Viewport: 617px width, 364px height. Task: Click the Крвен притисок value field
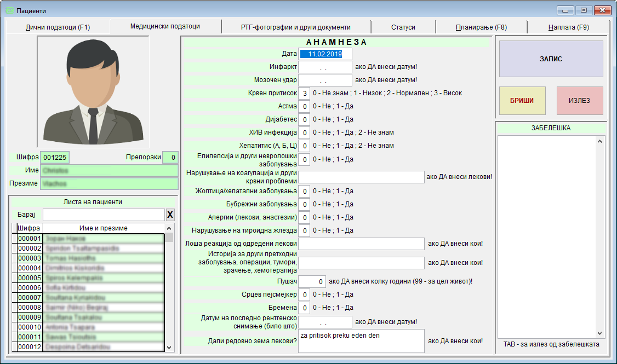(304, 93)
